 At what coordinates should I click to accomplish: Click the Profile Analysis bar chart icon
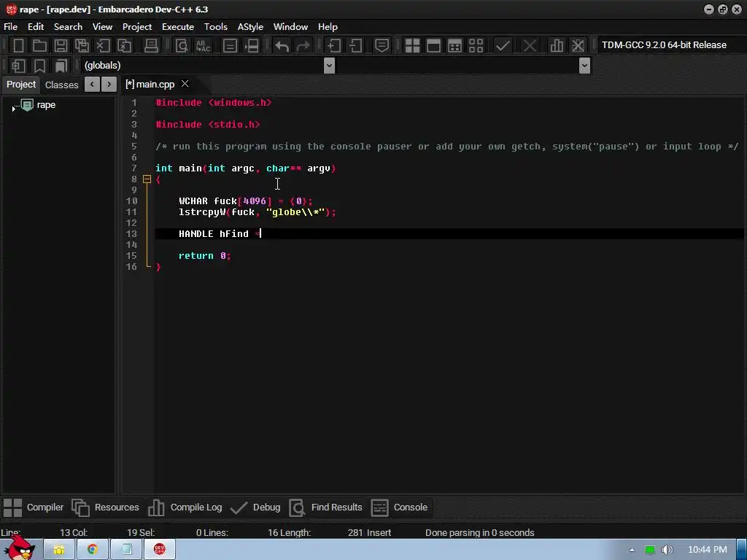pos(557,46)
